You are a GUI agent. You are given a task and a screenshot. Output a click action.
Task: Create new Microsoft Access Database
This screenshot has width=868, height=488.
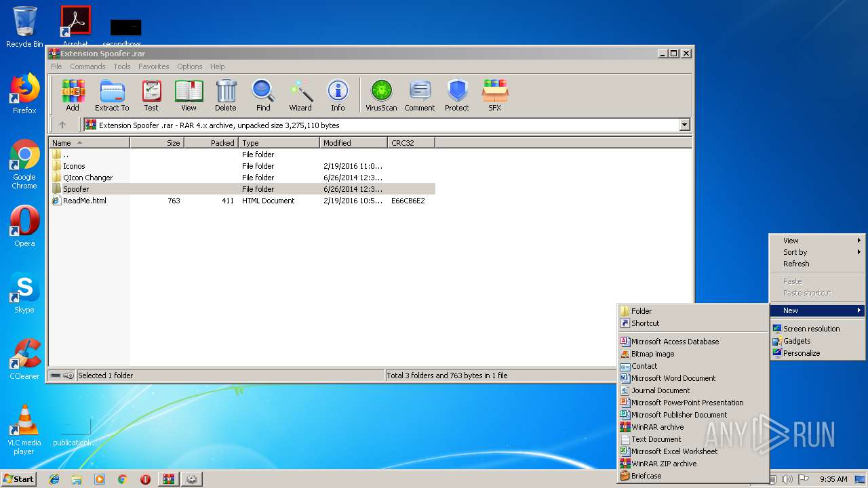point(692,342)
